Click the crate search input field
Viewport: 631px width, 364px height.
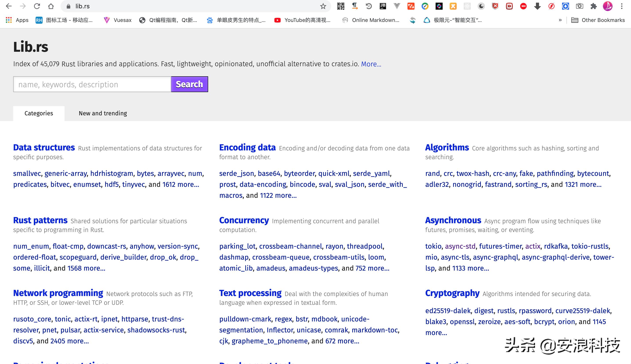tap(92, 84)
